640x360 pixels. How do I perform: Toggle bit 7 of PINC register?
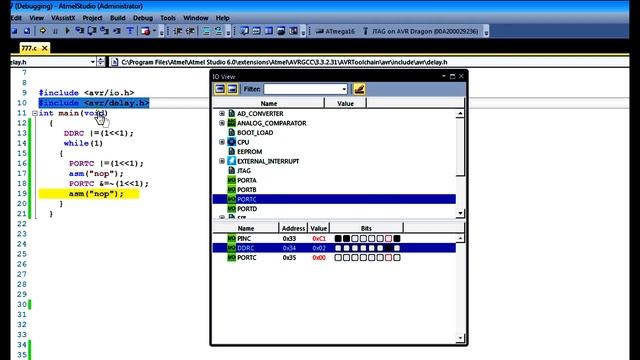tap(338, 238)
